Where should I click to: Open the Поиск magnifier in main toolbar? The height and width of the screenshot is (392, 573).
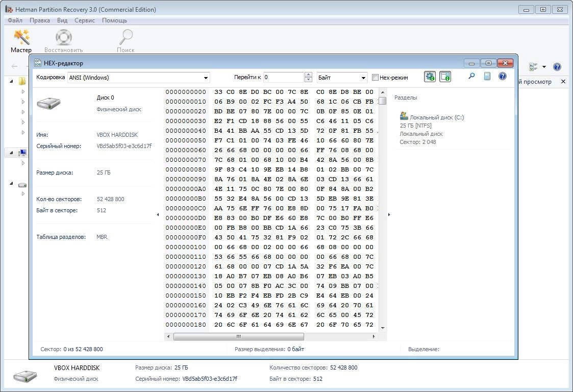pos(126,37)
